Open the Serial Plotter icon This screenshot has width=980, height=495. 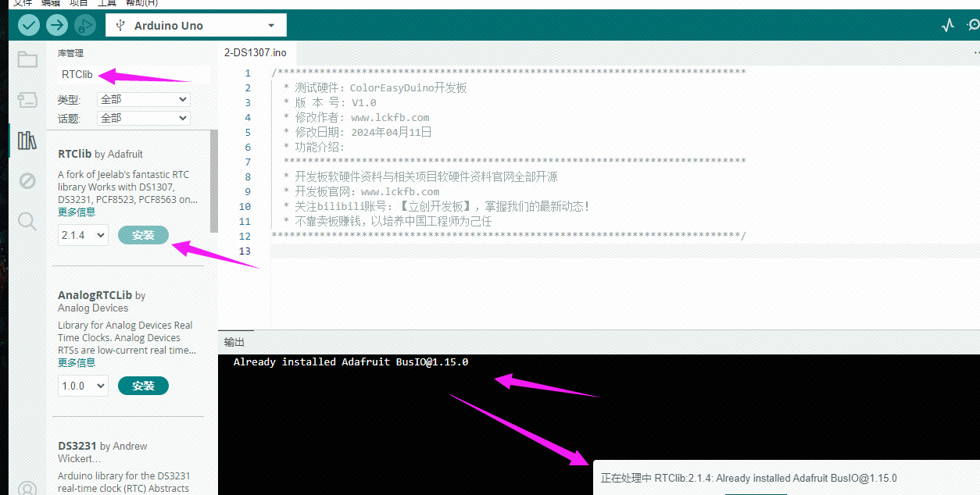click(948, 25)
